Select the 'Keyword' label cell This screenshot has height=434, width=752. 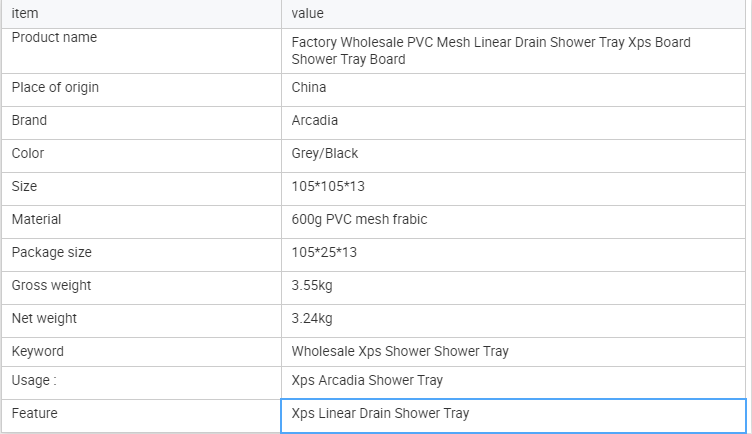point(37,351)
